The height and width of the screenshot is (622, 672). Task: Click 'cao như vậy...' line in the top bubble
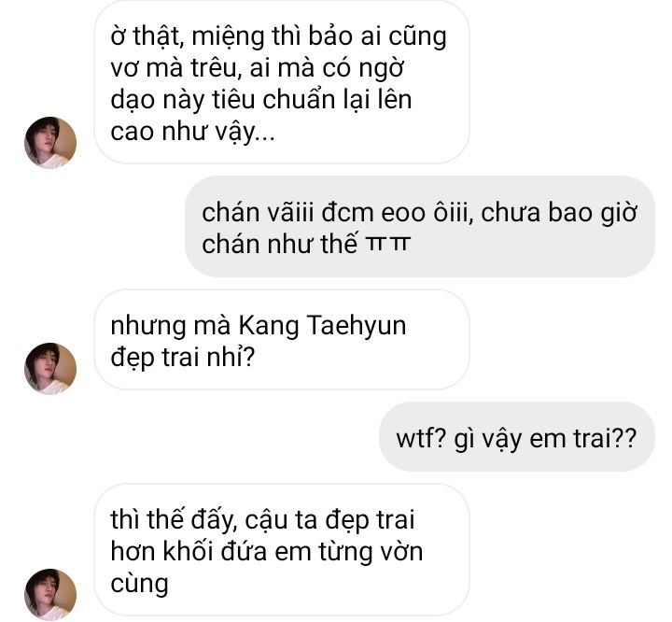192,132
